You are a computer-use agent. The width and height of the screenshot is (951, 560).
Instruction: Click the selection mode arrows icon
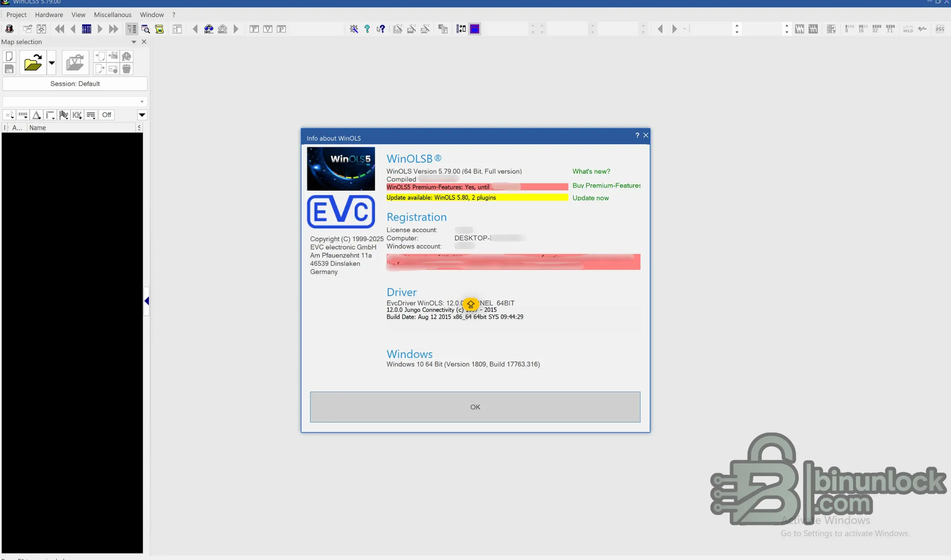click(461, 29)
